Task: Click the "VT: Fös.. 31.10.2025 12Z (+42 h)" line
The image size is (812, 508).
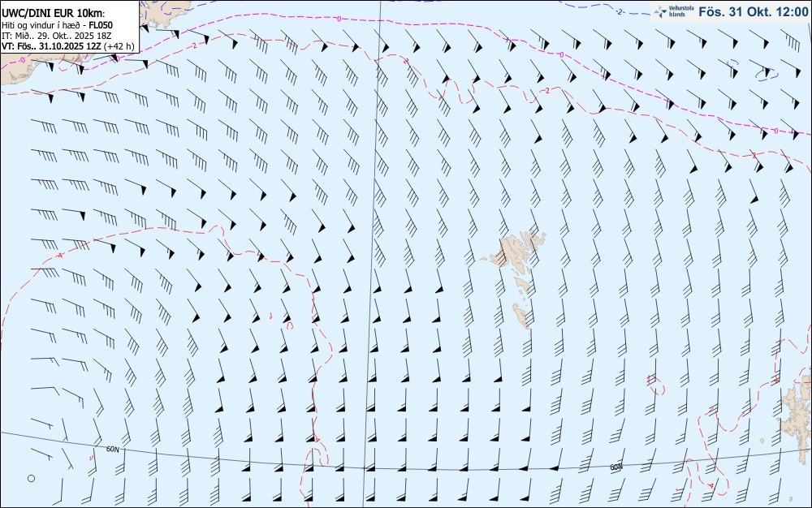Action: [x=68, y=46]
